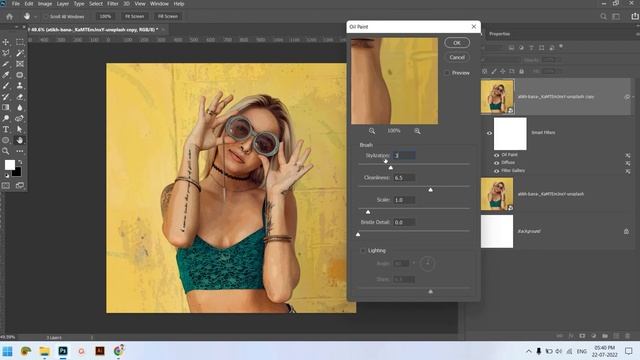Select the Rectangular Marquee tool
This screenshot has width=640, height=360.
pyautogui.click(x=20, y=42)
